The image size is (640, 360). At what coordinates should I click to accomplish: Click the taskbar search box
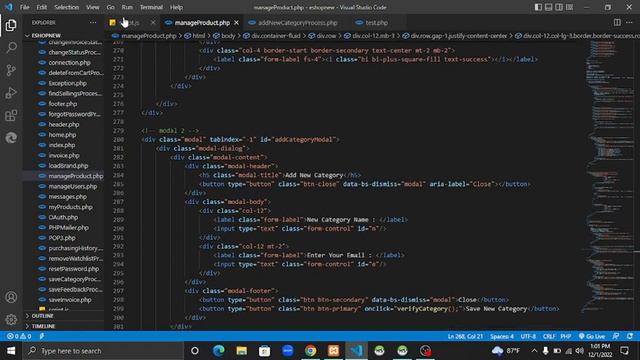click(x=103, y=351)
